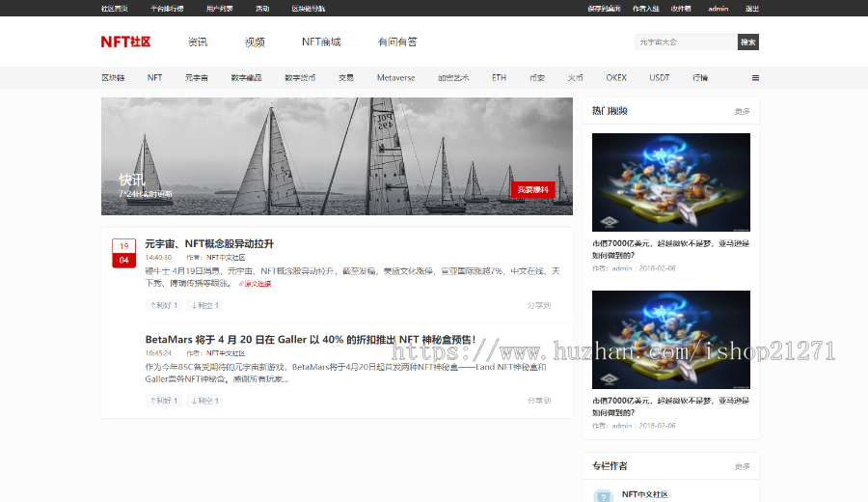Viewport: 868px width, 502px height.
Task: Open headline 元宇宙、NFT概念股异动拉升
Action: [x=209, y=244]
